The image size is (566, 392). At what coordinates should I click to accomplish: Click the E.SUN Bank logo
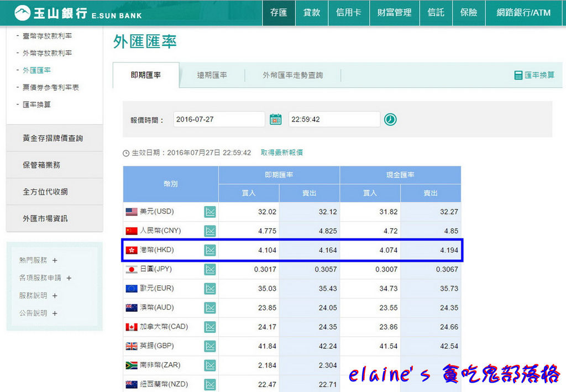tap(78, 13)
